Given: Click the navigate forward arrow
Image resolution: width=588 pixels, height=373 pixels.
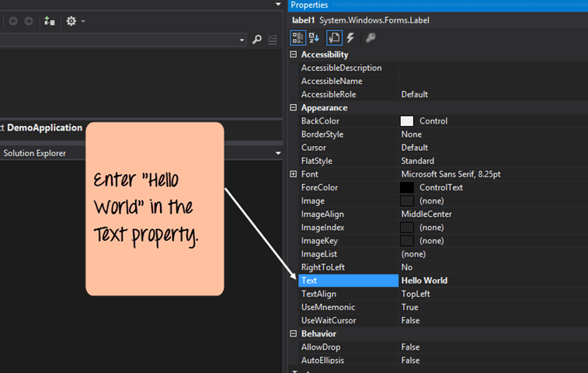Looking at the screenshot, I should [x=29, y=21].
